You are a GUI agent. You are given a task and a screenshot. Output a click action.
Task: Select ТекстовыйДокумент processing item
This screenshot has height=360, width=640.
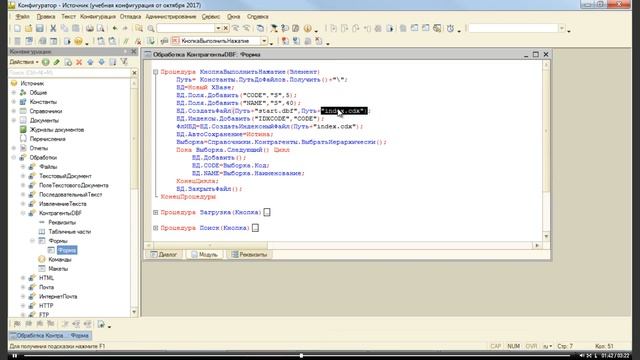click(65, 176)
